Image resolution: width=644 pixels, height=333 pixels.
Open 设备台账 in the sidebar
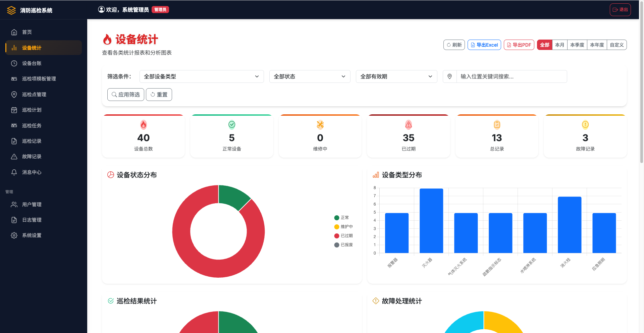44,63
